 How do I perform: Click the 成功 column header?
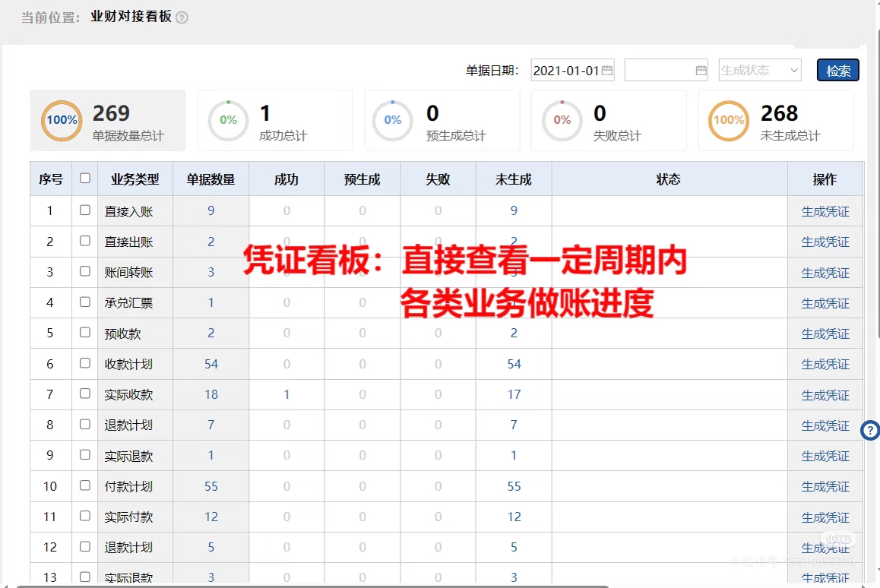point(286,179)
